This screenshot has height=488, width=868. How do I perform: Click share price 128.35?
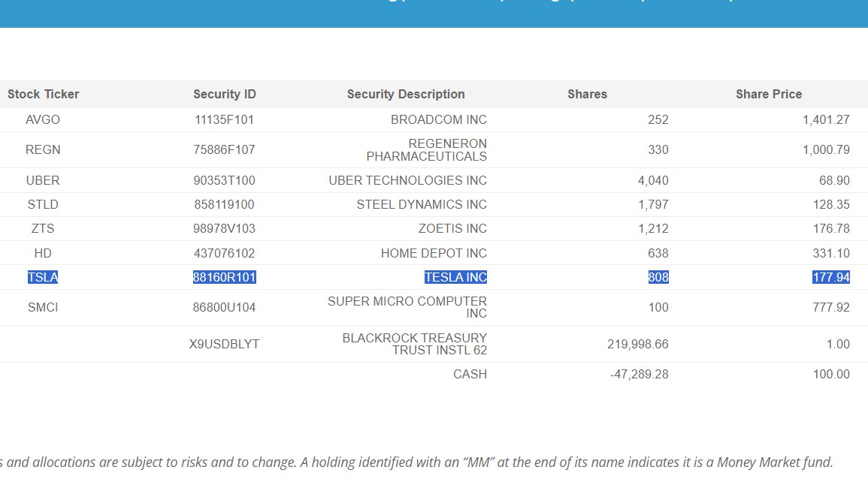831,204
